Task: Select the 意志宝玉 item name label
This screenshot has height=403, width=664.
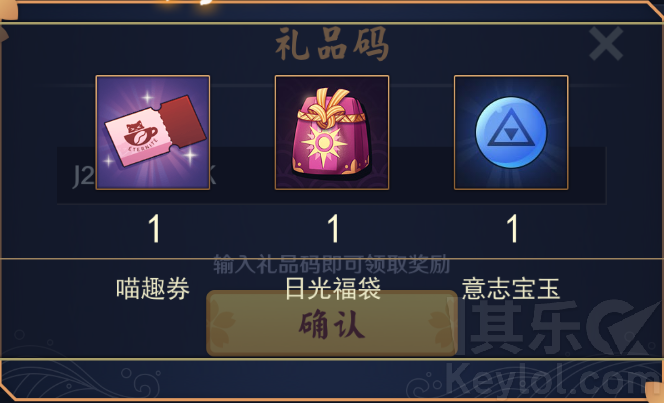Action: pos(511,289)
